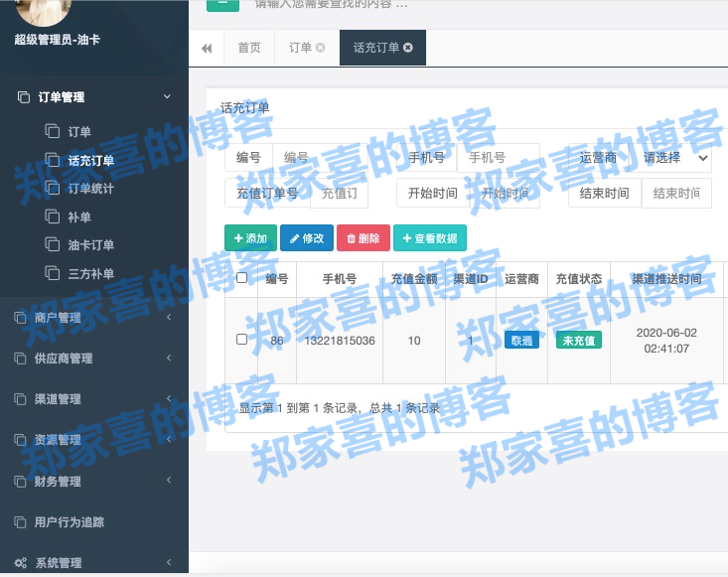The width and height of the screenshot is (728, 577).
Task: Click the 联通 operator badge
Action: coord(521,341)
